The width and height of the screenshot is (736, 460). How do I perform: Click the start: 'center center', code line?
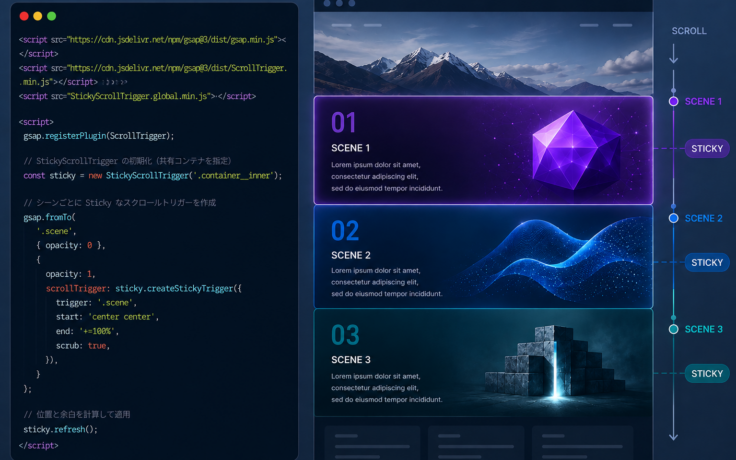(107, 317)
